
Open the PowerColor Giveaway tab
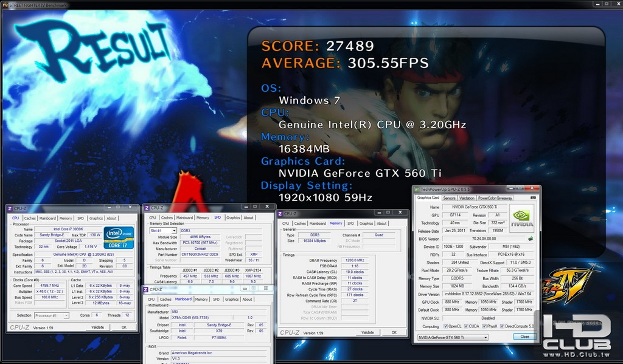tap(495, 198)
